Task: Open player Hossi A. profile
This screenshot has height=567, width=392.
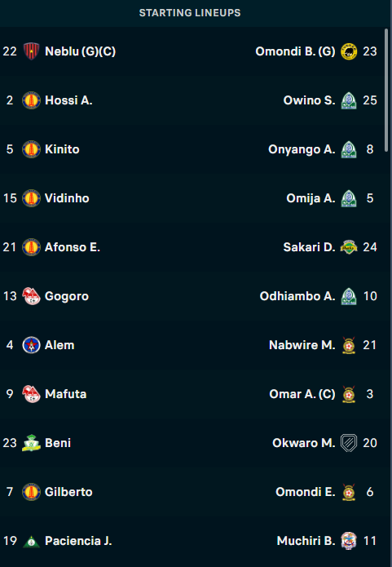Action: (68, 100)
